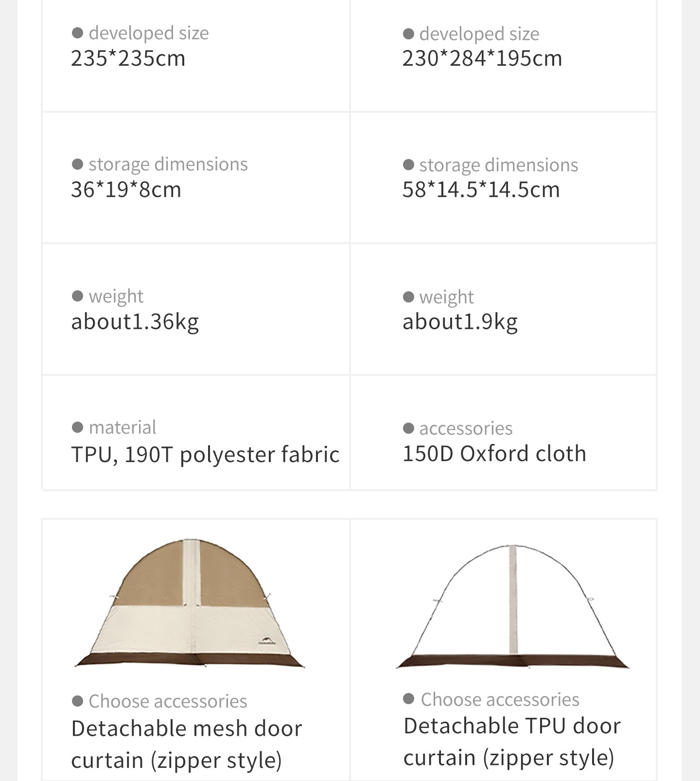Click the "58*14.5*14.5cm" storage dimensions value
700x781 pixels.
(481, 190)
